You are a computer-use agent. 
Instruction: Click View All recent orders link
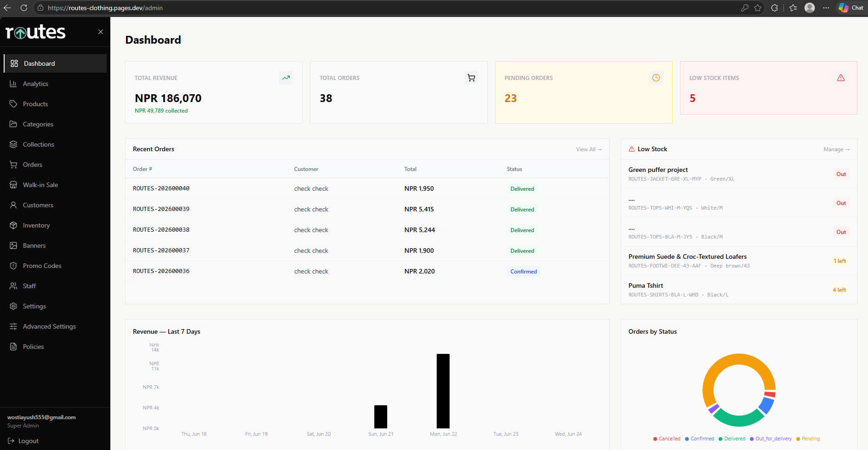pos(589,149)
